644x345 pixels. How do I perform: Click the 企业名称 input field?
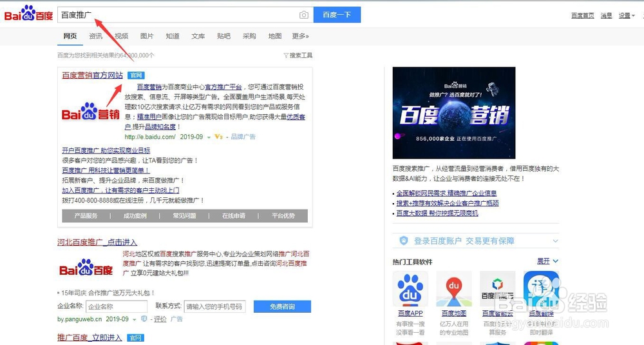(117, 307)
